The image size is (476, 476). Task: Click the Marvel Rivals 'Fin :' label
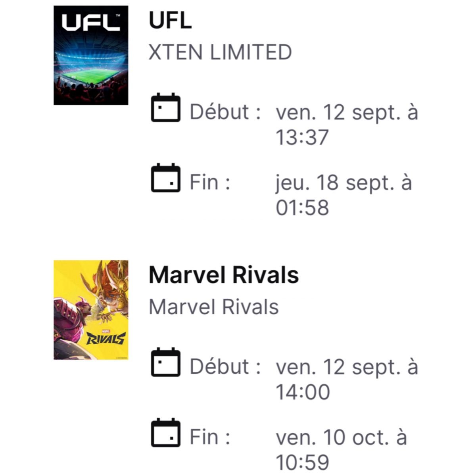click(x=209, y=437)
